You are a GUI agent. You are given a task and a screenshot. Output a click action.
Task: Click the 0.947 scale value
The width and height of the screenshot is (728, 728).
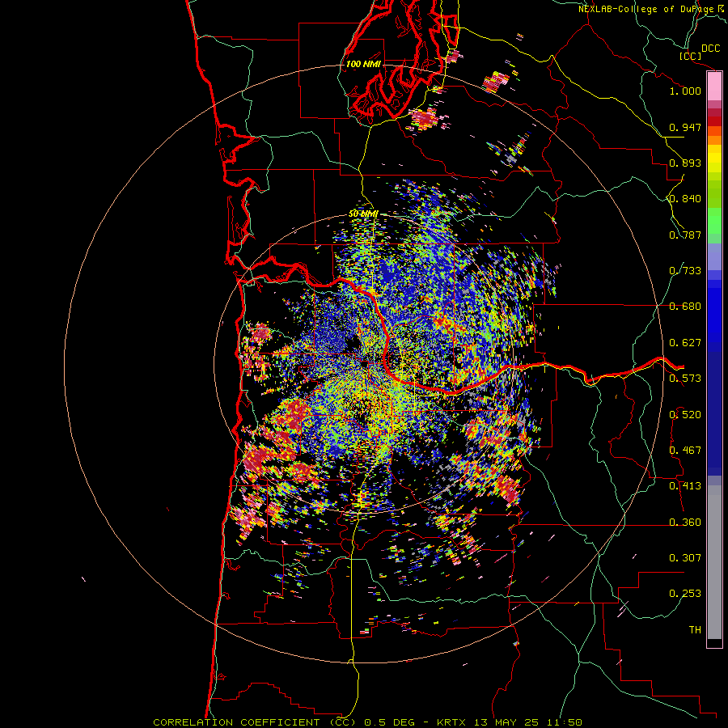coord(685,127)
